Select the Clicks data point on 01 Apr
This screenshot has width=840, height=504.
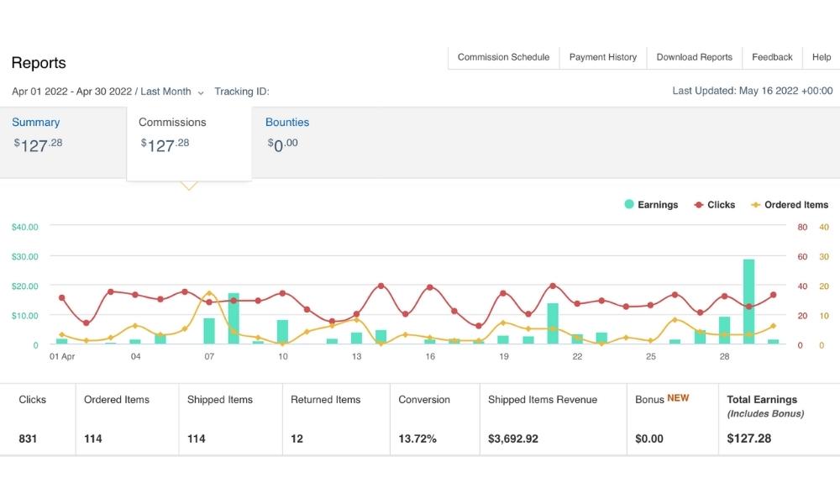pos(61,298)
